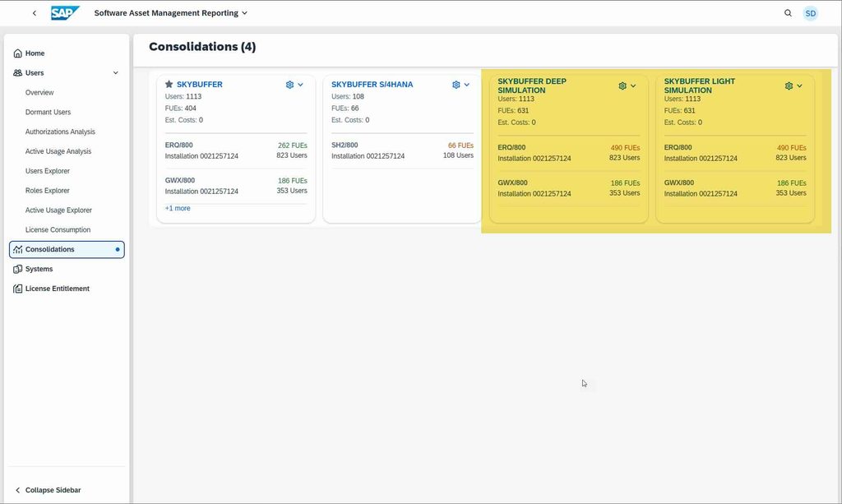Viewport: 842px width, 504px height.
Task: Open SKYBUFFER LIGHT SIMULATION title link
Action: (x=699, y=86)
